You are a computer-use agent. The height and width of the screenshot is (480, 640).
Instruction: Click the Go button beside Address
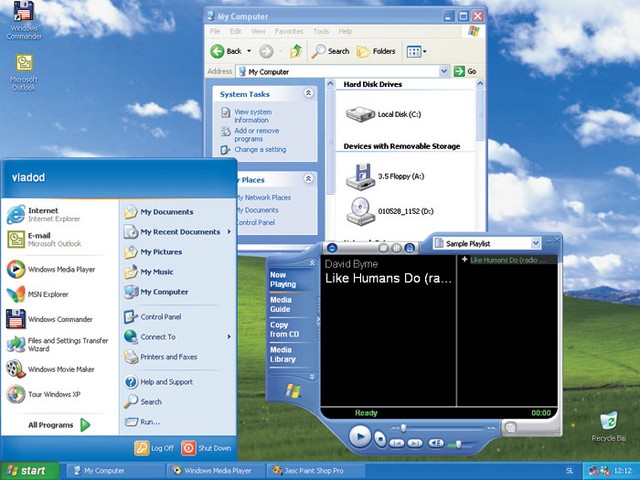465,71
